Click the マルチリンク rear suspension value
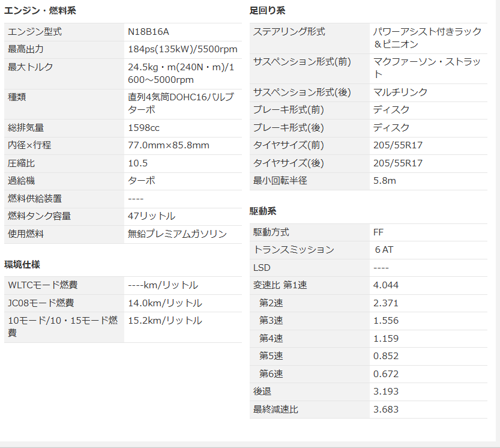 (x=400, y=92)
